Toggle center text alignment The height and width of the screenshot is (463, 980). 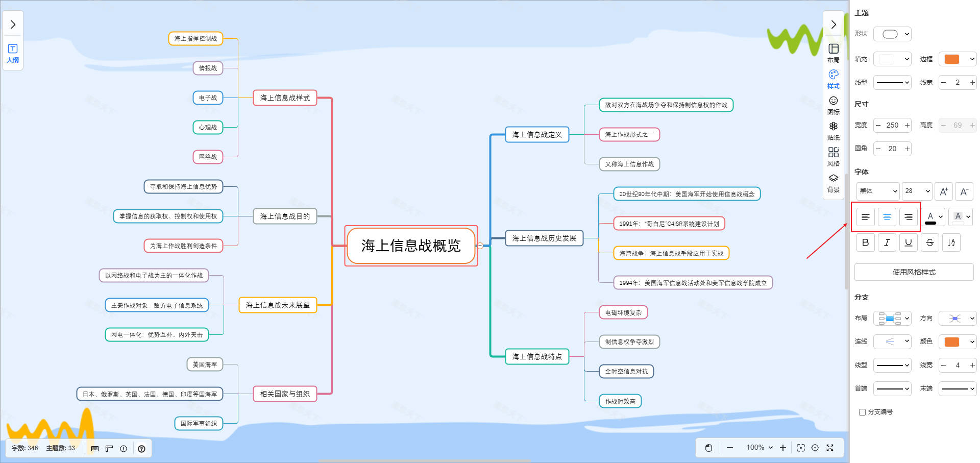(887, 217)
